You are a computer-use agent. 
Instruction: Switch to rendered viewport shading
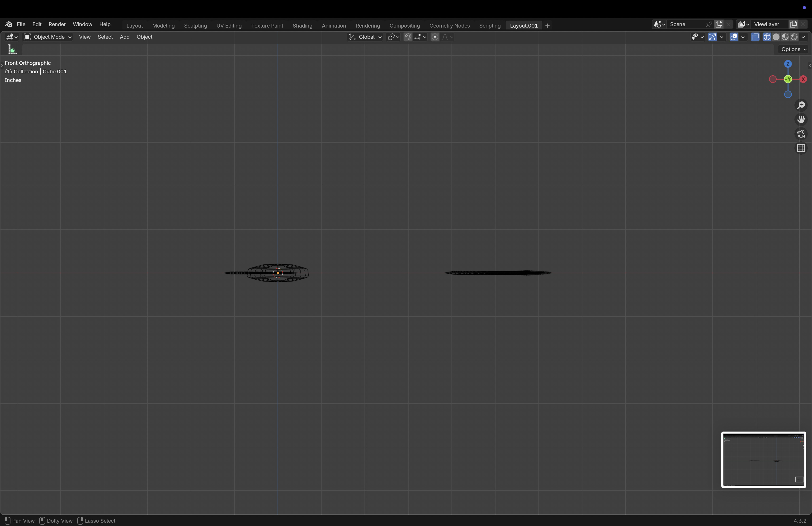tap(794, 37)
